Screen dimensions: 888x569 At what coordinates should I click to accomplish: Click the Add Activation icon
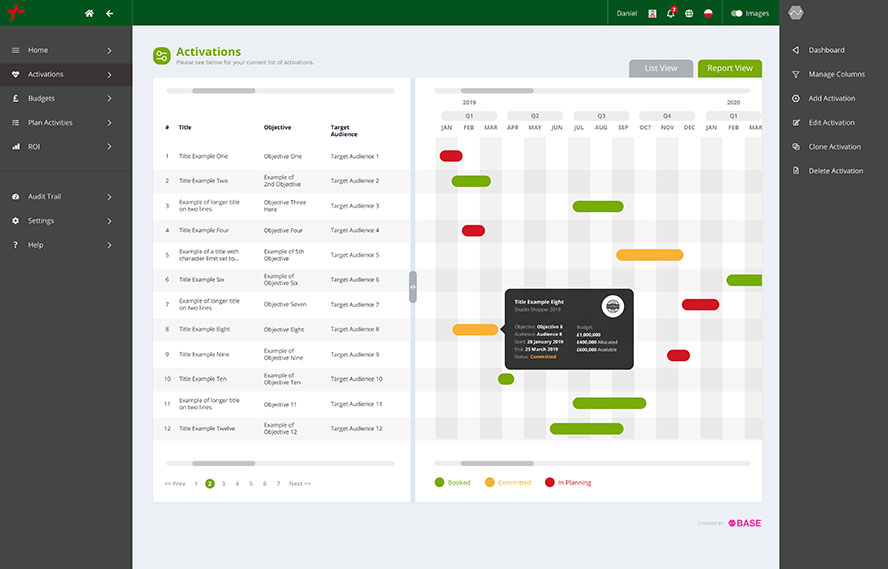tap(796, 98)
